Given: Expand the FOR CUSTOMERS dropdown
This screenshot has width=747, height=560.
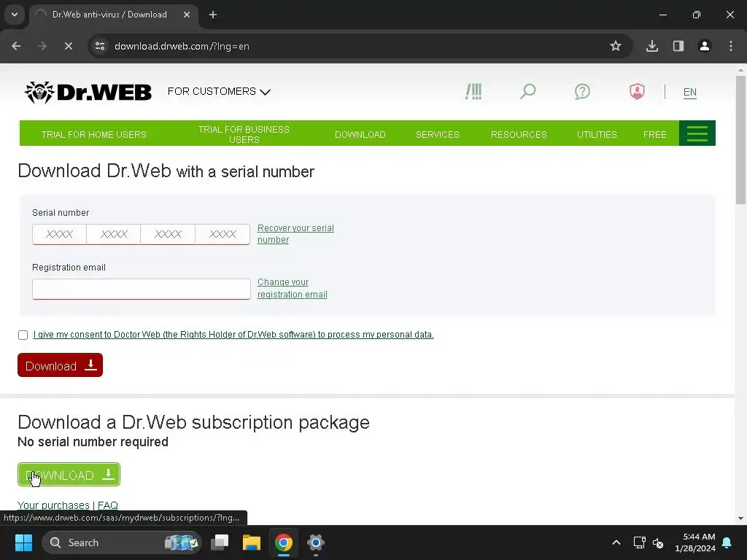Looking at the screenshot, I should [x=219, y=91].
